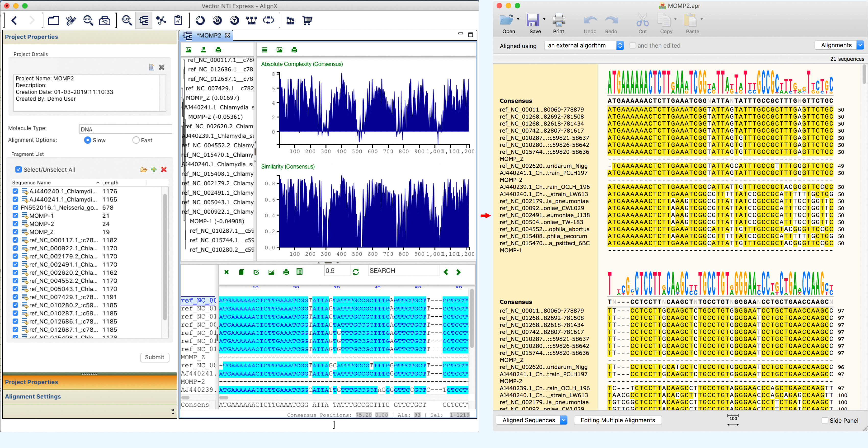This screenshot has width=868, height=448.
Task: Export the Absolute Complexity chart as image
Action: click(279, 49)
